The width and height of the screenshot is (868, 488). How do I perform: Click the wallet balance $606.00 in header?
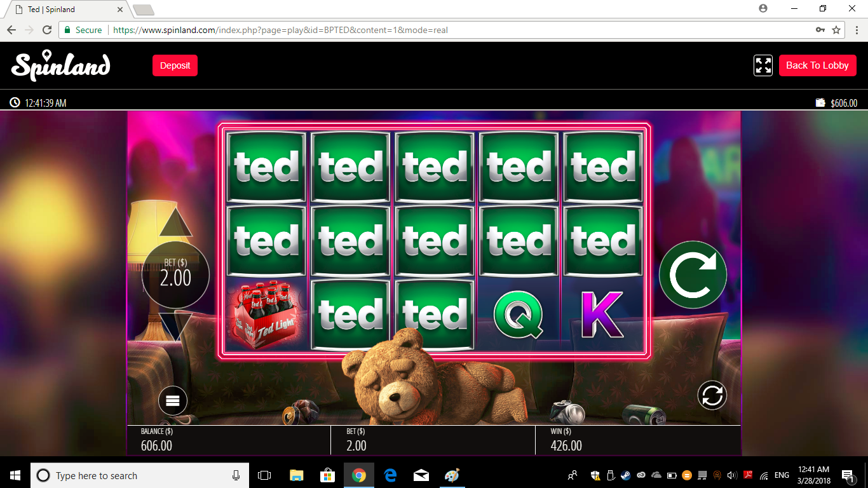(837, 103)
